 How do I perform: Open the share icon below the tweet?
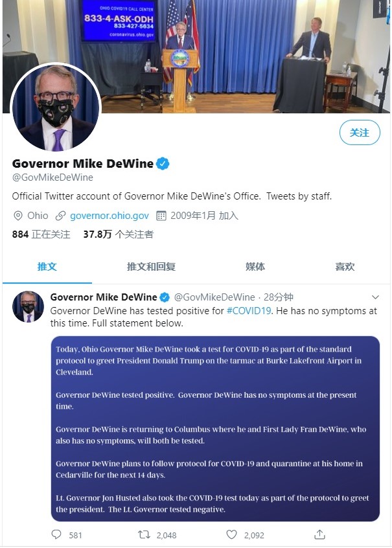(319, 534)
